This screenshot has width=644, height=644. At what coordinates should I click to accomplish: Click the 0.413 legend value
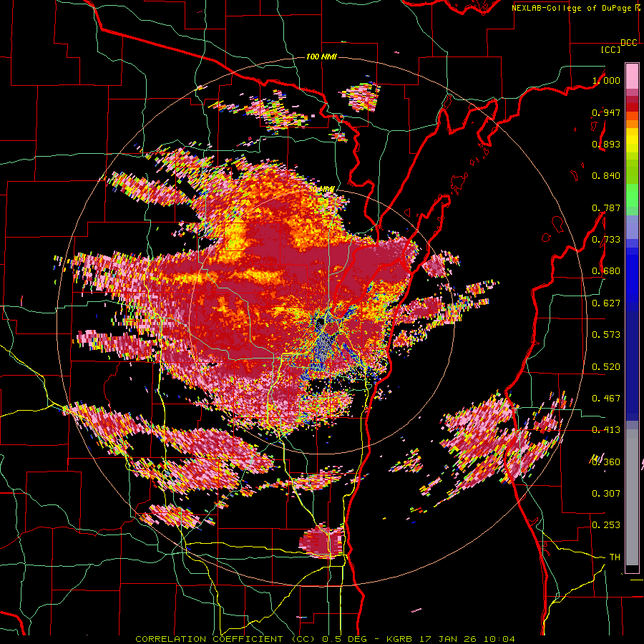click(606, 430)
